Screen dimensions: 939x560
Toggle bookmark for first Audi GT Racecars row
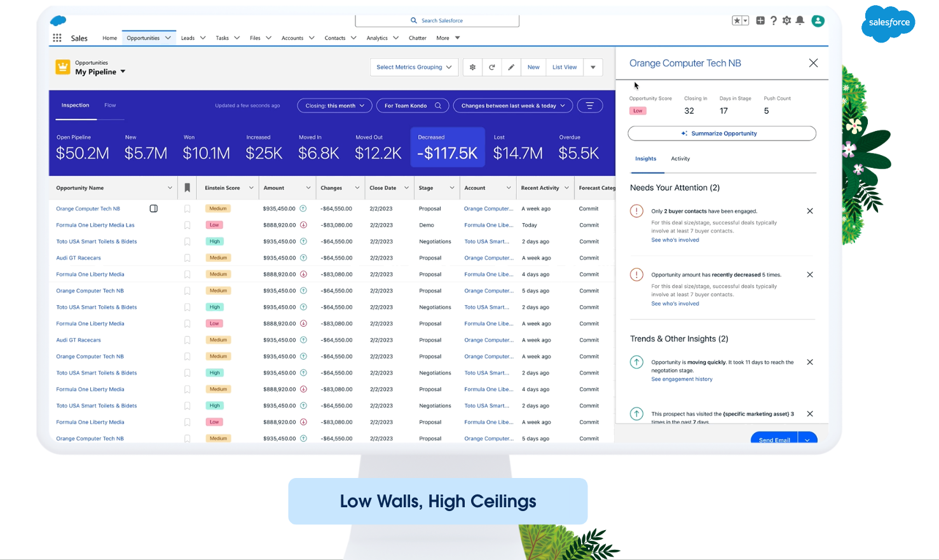[187, 258]
